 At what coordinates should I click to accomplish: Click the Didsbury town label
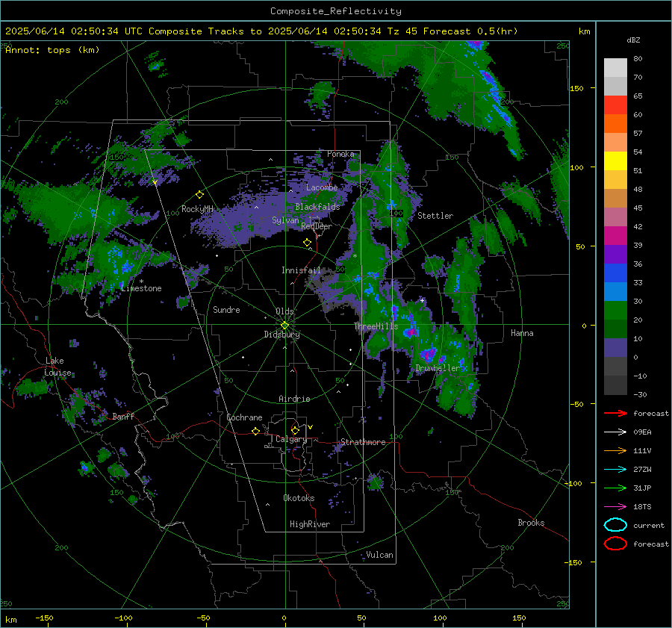pos(281,335)
